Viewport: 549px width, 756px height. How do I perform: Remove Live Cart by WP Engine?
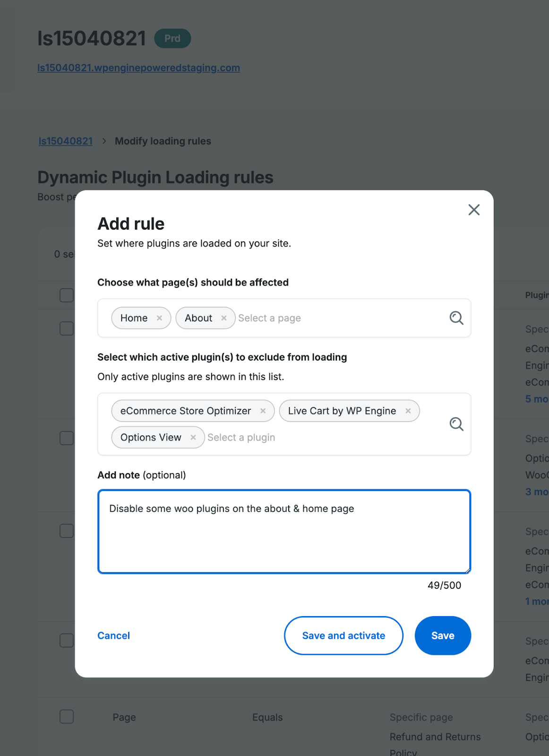[408, 411]
